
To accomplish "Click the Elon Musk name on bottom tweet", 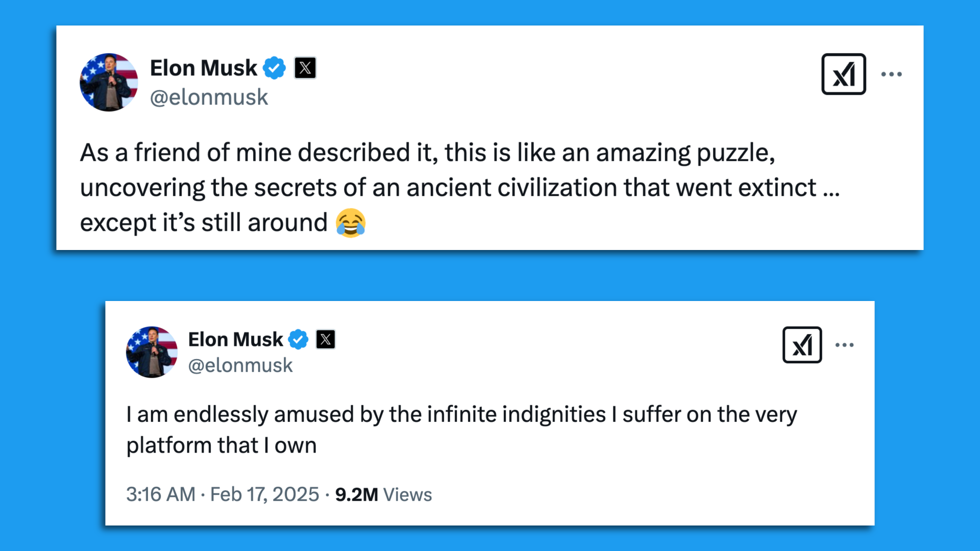I will click(235, 339).
